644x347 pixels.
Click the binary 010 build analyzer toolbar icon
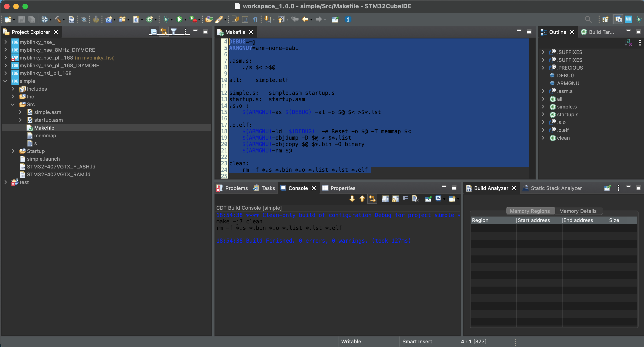tap(72, 19)
